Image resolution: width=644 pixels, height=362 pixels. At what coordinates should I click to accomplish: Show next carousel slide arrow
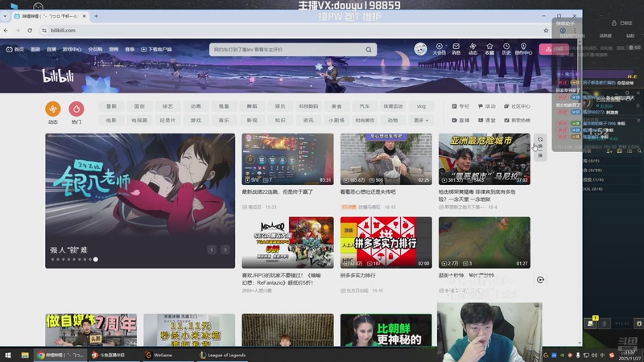(x=225, y=249)
